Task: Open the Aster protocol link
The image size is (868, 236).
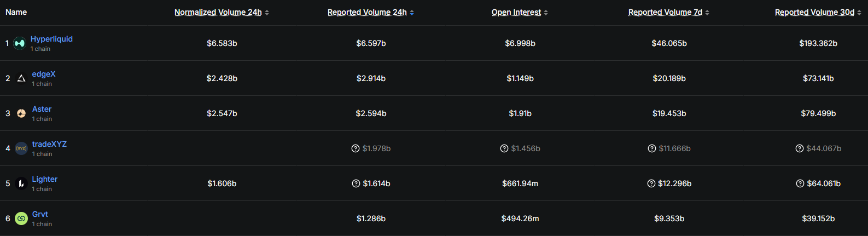Action: (42, 109)
